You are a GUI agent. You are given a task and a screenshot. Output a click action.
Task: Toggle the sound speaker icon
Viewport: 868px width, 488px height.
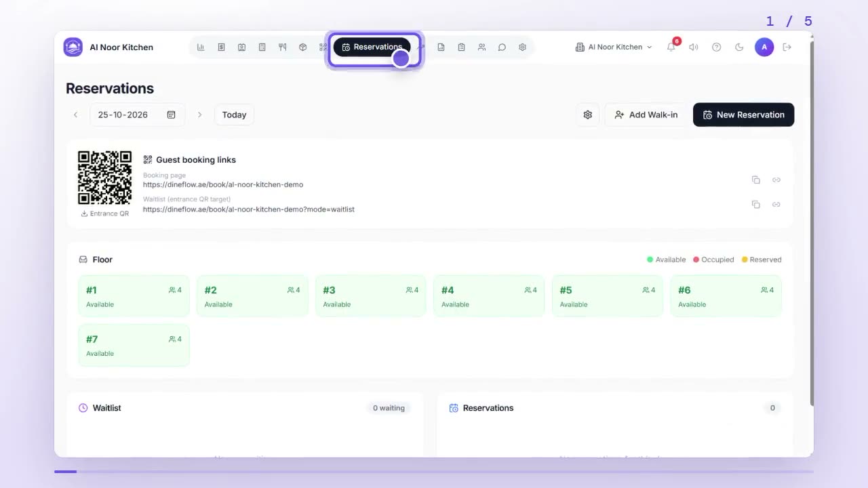[x=694, y=47]
